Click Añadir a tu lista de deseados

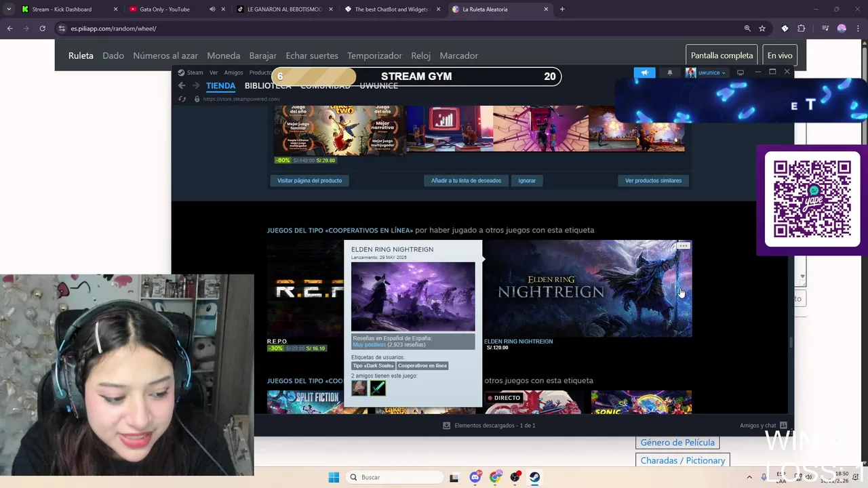click(x=466, y=180)
